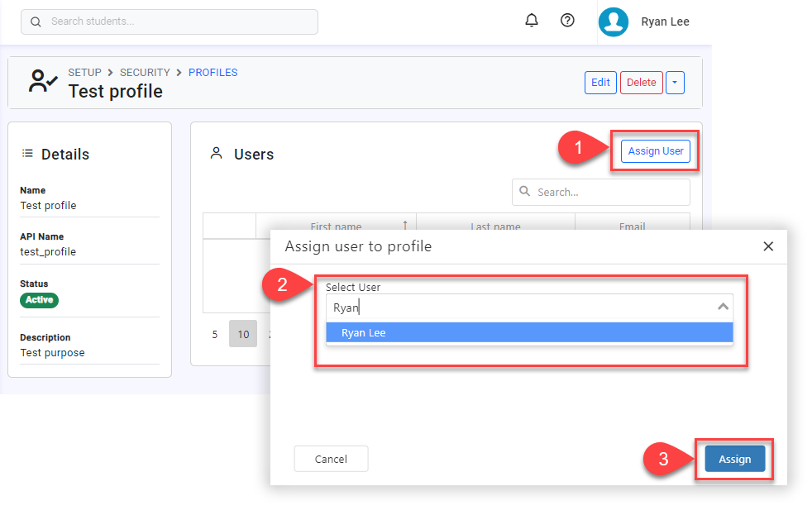Select page size 5 in pagination
812x515 pixels.
click(215, 335)
